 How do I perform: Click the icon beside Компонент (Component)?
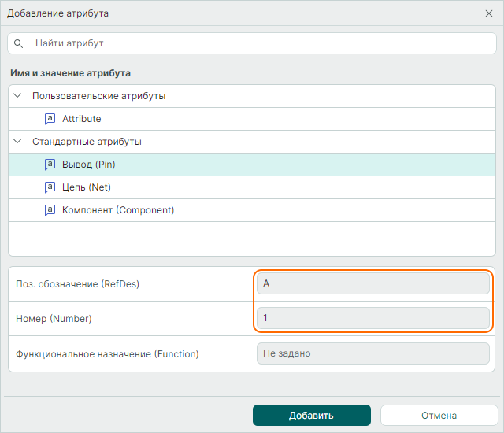50,210
